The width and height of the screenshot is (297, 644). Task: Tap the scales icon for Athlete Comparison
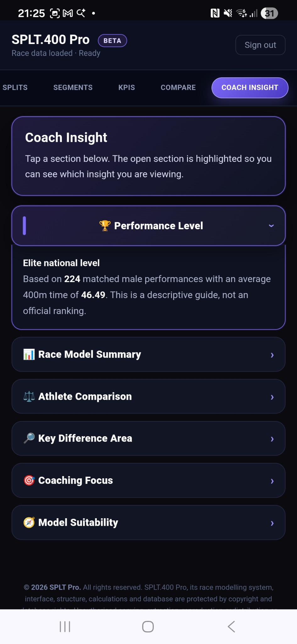click(29, 397)
